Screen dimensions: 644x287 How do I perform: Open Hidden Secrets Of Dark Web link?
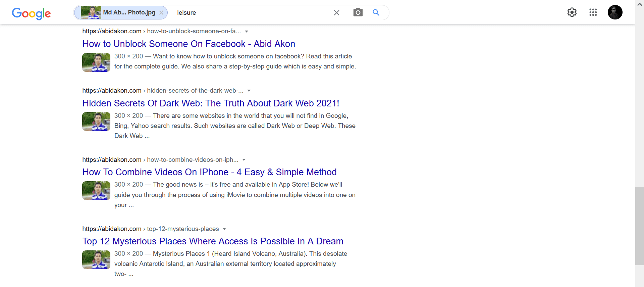(x=211, y=103)
